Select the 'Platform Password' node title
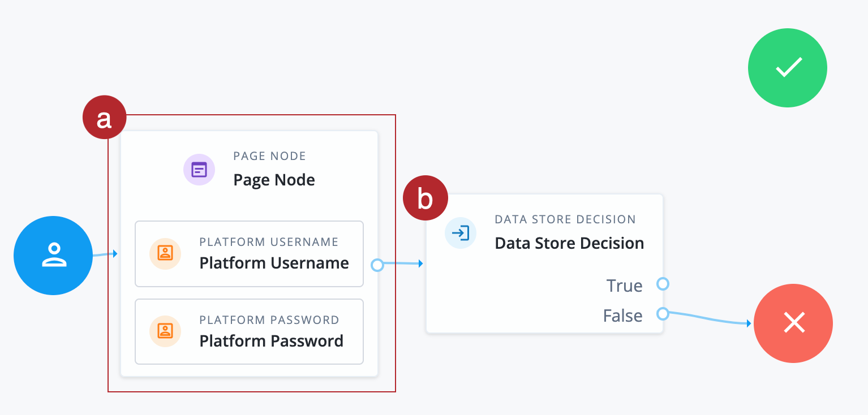Image resolution: width=868 pixels, height=415 pixels. click(271, 341)
